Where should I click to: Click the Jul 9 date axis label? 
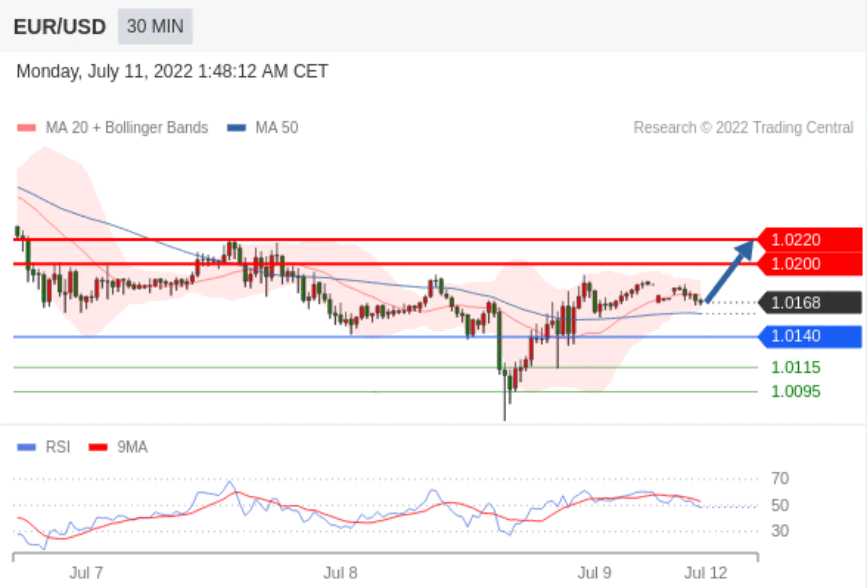(594, 573)
